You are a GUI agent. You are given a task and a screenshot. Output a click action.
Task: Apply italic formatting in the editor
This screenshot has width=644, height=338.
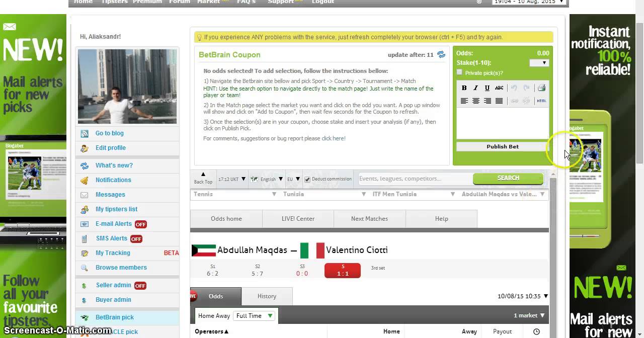475,88
